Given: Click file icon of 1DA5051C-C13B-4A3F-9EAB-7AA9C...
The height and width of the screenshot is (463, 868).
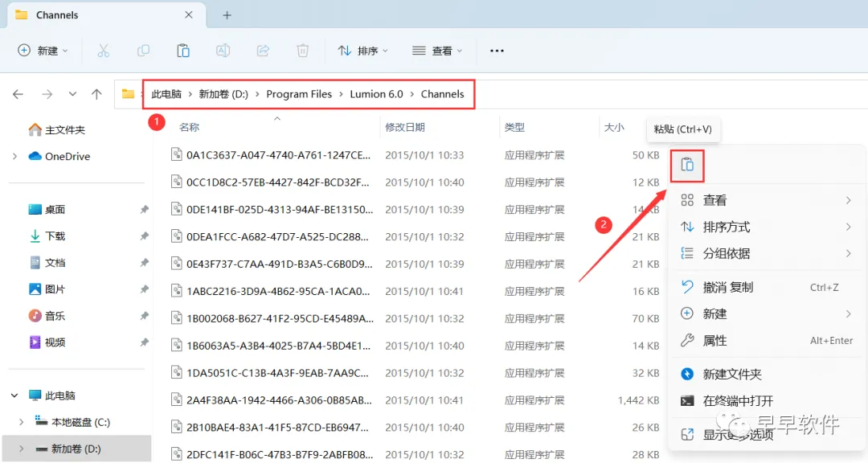Looking at the screenshot, I should click(x=177, y=373).
